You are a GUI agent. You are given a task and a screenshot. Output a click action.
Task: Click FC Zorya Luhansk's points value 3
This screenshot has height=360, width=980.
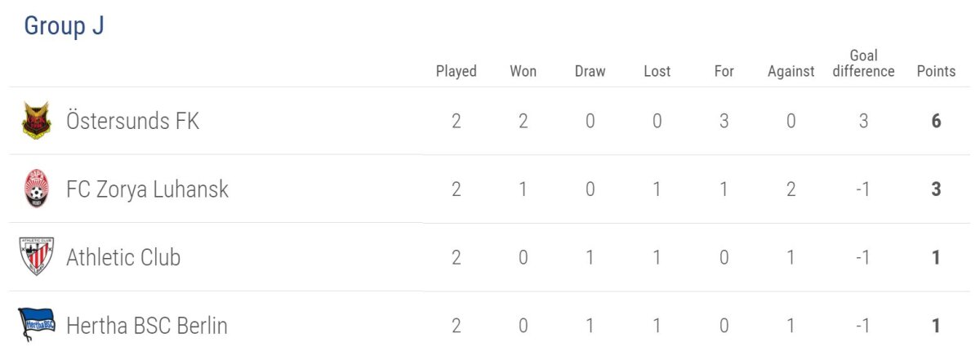pyautogui.click(x=936, y=189)
